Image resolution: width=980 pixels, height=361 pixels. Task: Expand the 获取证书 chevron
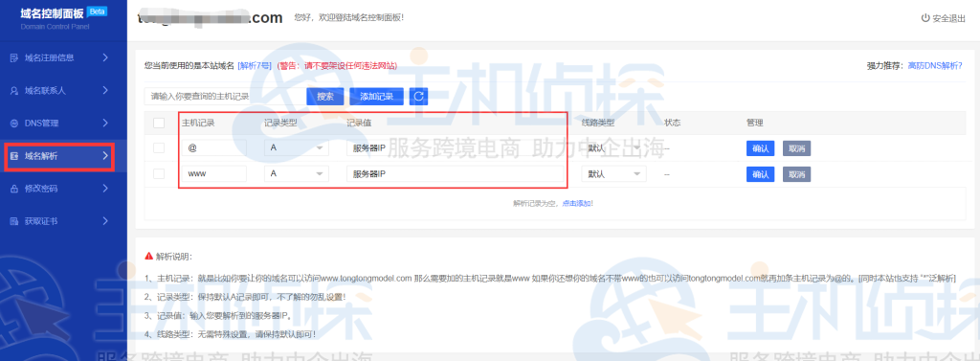pos(105,221)
